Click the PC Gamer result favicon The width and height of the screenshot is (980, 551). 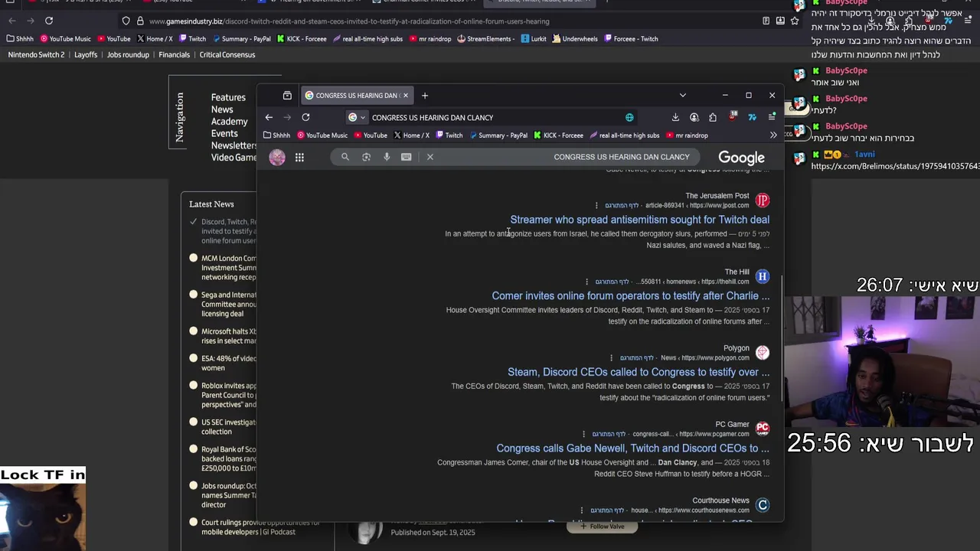coord(762,429)
